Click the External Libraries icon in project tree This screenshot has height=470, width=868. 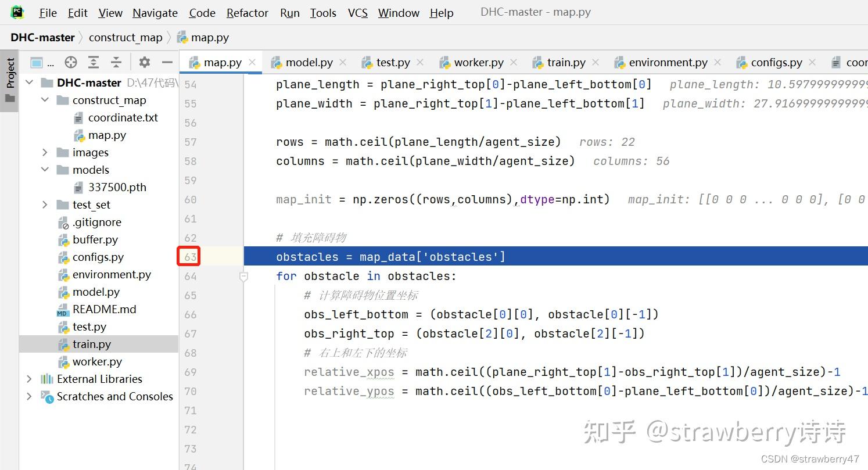tap(46, 379)
